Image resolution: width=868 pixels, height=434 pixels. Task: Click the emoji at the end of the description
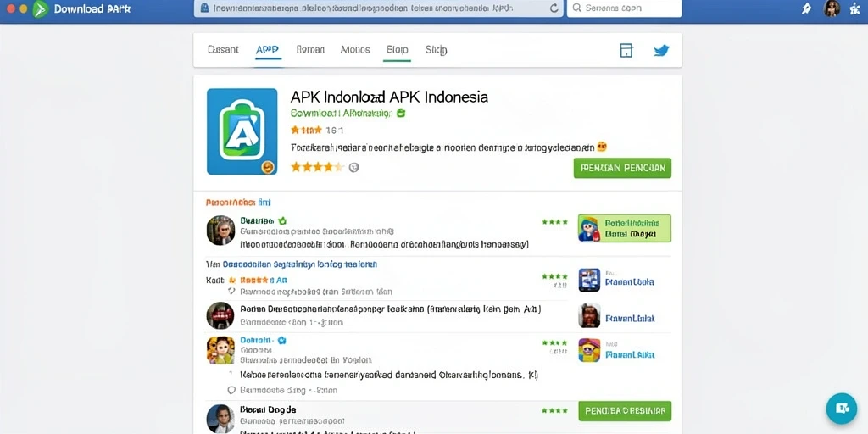click(603, 147)
